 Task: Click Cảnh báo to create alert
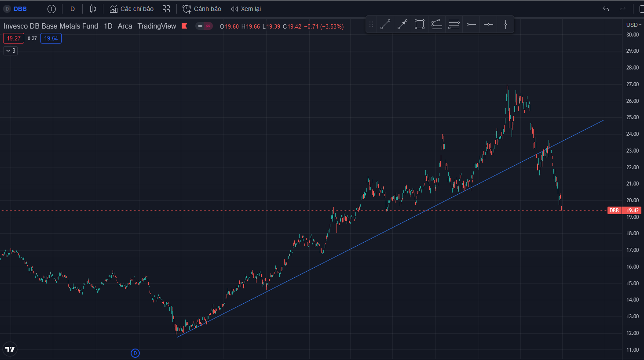(x=202, y=9)
